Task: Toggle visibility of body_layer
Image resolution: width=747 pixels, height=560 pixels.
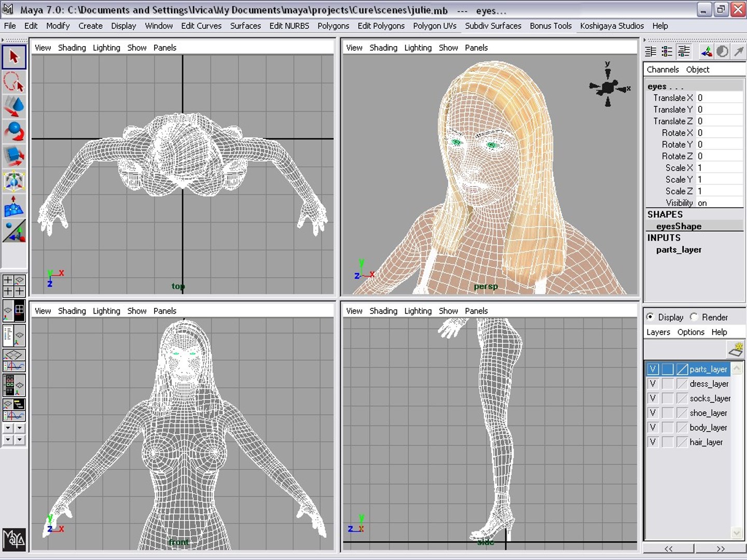Action: tap(653, 427)
